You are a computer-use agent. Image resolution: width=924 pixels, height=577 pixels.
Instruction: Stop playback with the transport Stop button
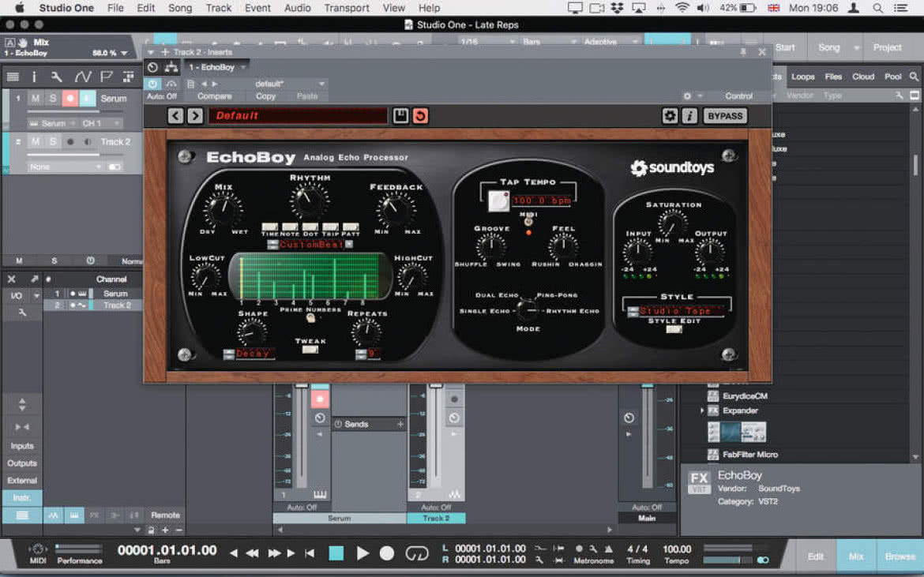(x=336, y=553)
